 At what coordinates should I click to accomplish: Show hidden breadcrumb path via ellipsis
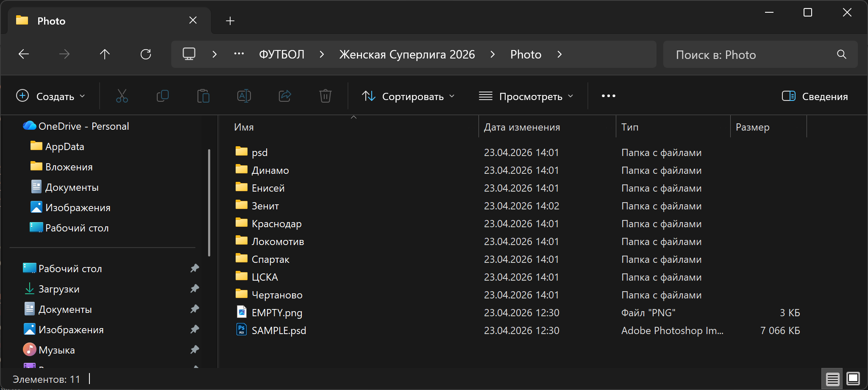[239, 54]
